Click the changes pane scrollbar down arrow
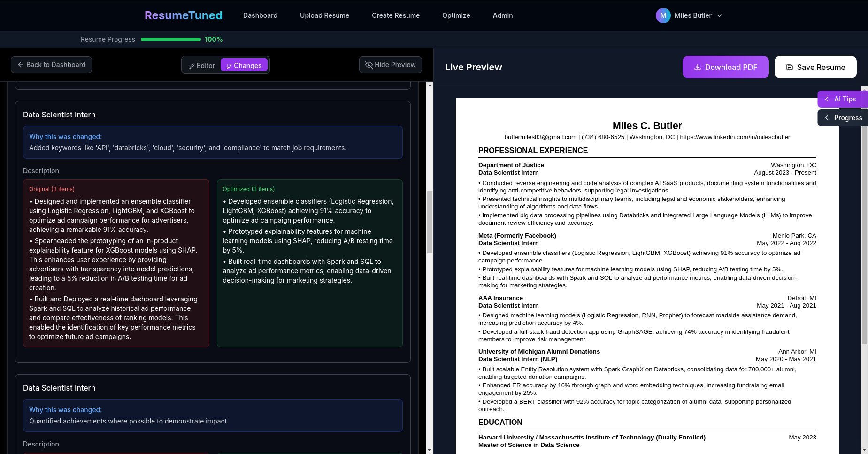Screen dimensions: 868x454 point(430,450)
